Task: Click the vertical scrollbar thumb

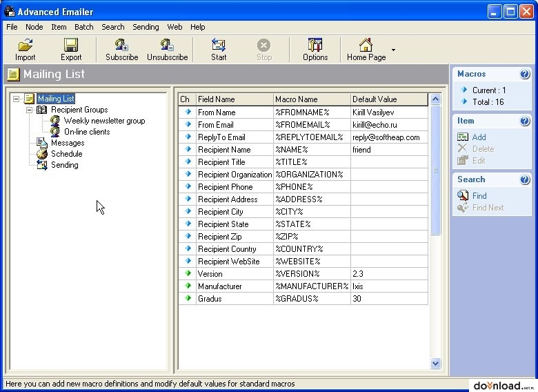Action: (435, 170)
